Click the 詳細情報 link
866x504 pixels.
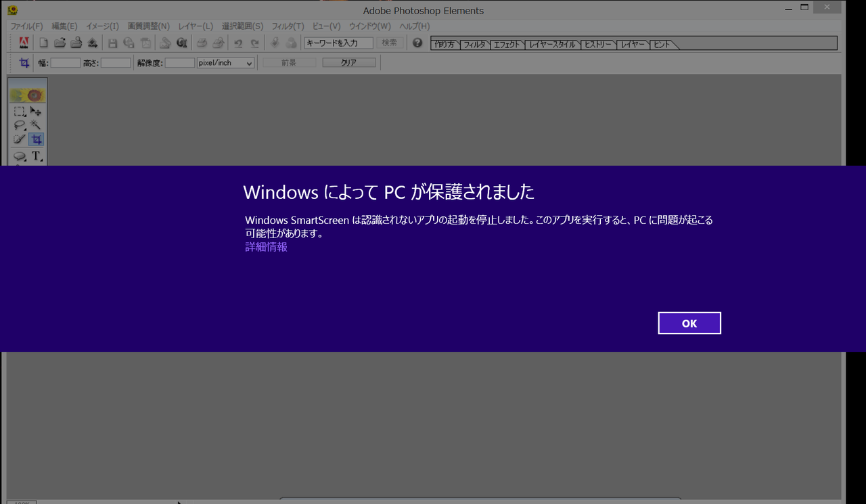point(266,247)
